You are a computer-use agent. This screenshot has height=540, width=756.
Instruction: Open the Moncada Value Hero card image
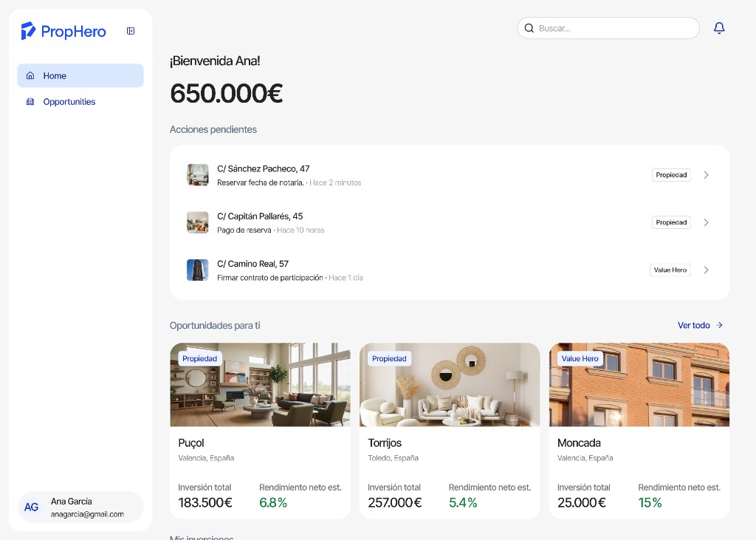(639, 385)
